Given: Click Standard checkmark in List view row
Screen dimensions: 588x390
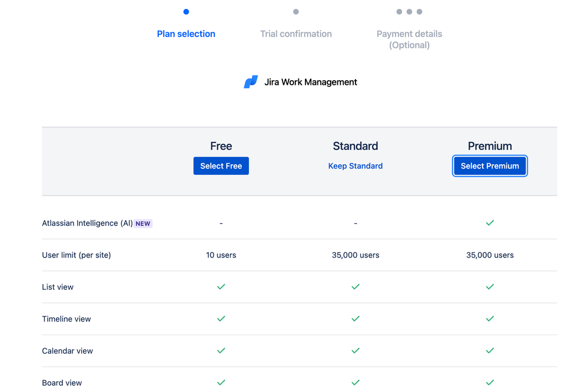Looking at the screenshot, I should (x=355, y=287).
